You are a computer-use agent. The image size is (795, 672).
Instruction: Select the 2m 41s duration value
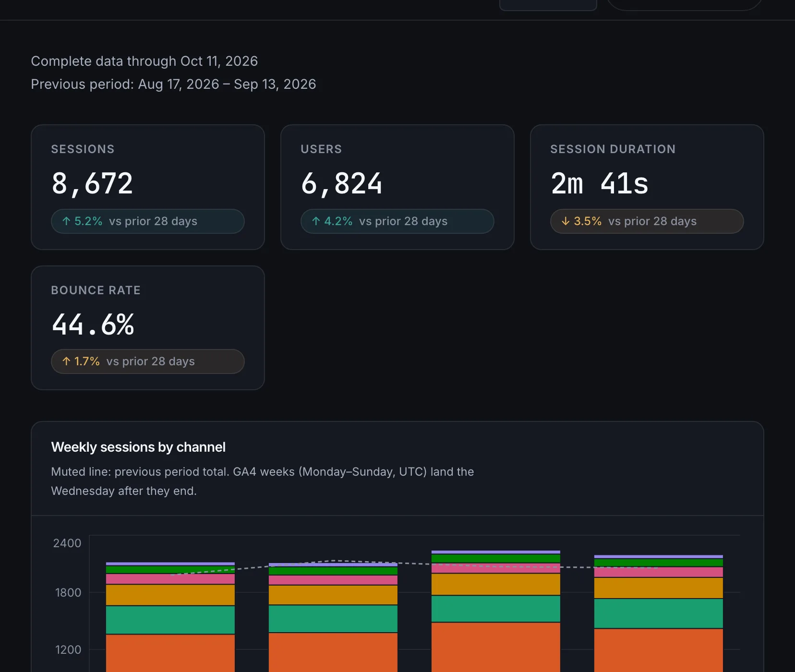pos(600,184)
